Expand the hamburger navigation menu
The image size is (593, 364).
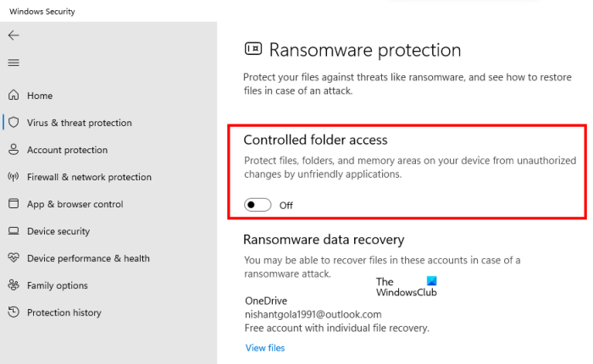14,63
